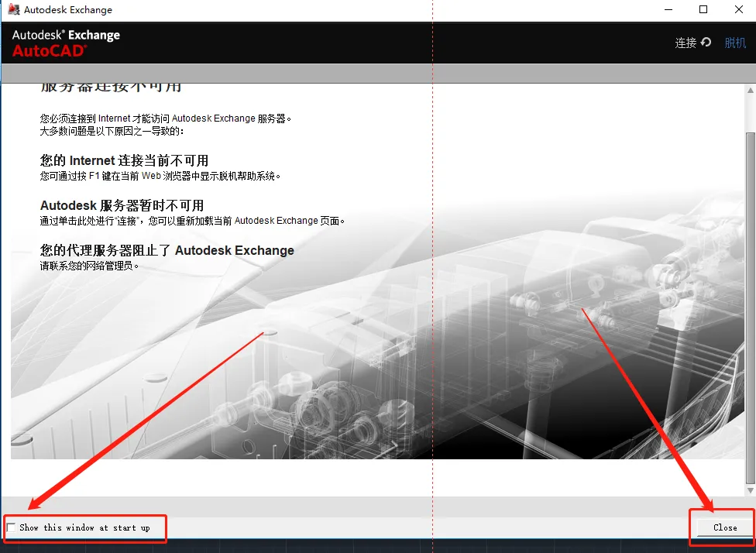This screenshot has width=756, height=553.
Task: Click the scrollbar down arrow
Action: (x=750, y=490)
